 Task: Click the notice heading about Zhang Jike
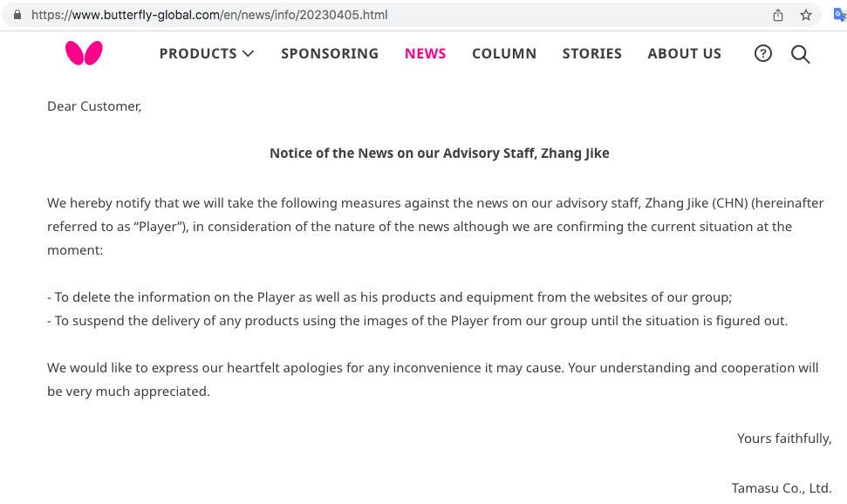(x=440, y=153)
